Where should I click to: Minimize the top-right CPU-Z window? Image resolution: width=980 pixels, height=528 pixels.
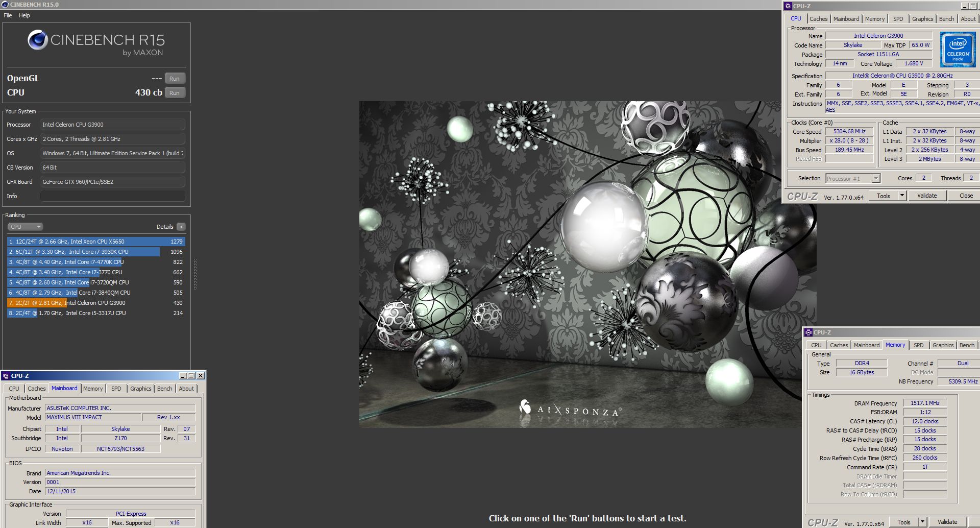tap(964, 6)
